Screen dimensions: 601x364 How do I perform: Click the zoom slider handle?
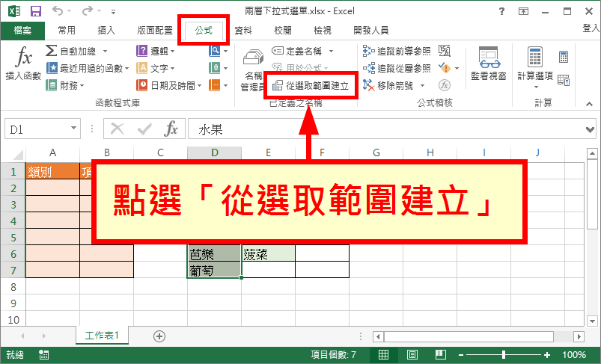pyautogui.click(x=504, y=355)
